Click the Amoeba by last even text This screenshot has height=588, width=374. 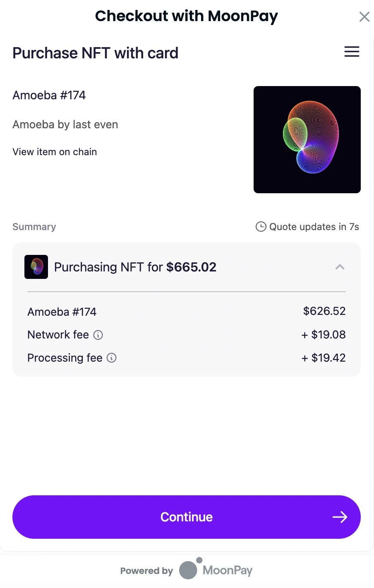(x=65, y=125)
